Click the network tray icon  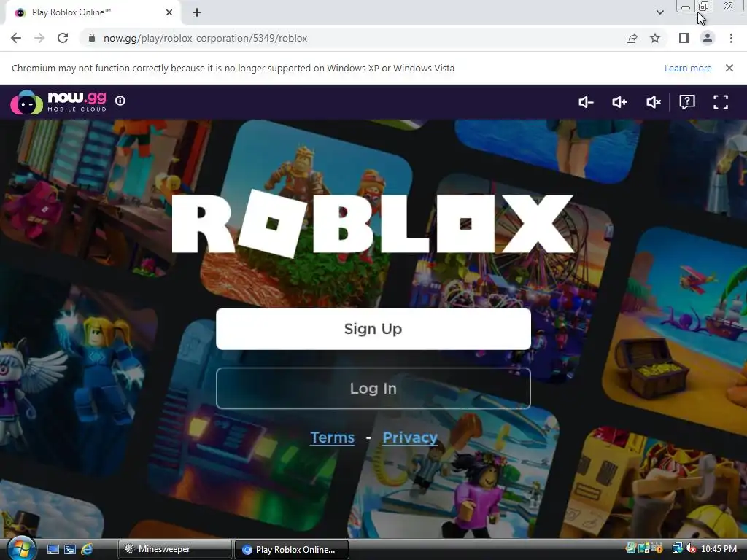pos(676,548)
